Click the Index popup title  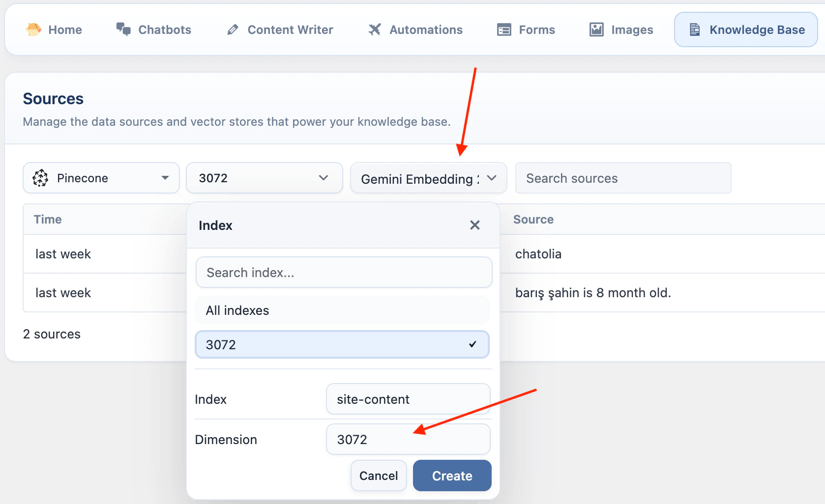click(215, 225)
